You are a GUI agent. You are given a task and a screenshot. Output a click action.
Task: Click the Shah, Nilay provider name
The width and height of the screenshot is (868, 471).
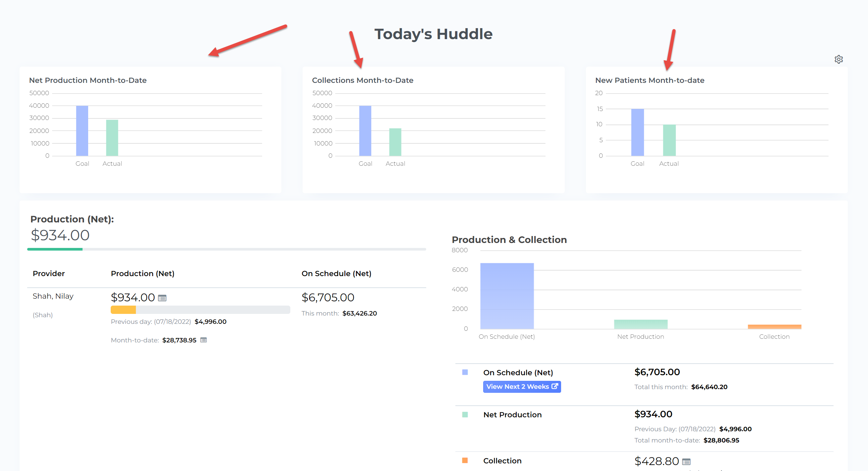coord(53,296)
